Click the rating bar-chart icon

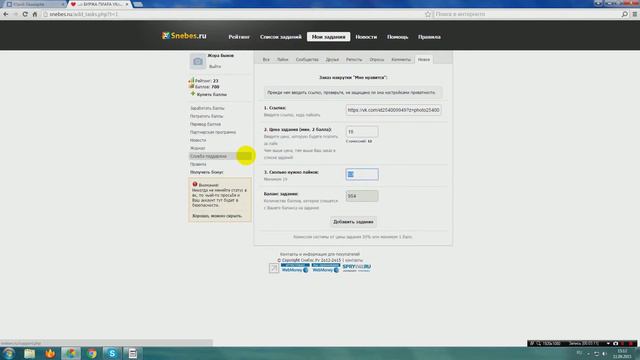click(191, 80)
